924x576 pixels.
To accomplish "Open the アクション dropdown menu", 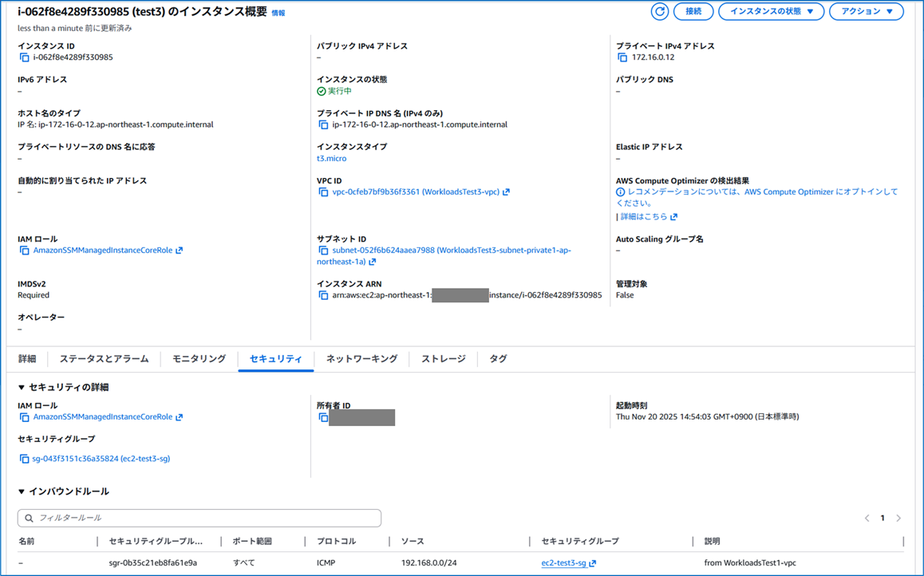I will point(866,11).
